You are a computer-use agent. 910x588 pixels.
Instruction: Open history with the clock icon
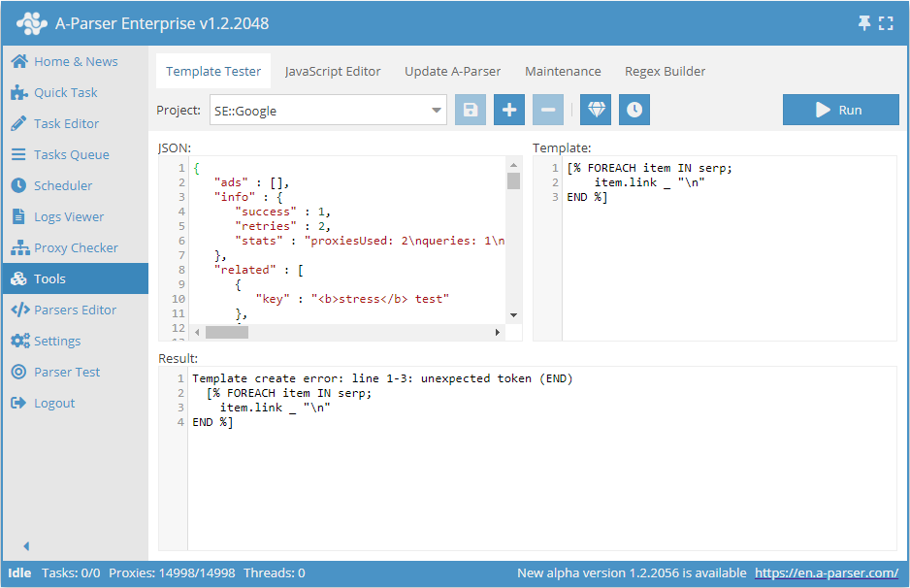(634, 110)
